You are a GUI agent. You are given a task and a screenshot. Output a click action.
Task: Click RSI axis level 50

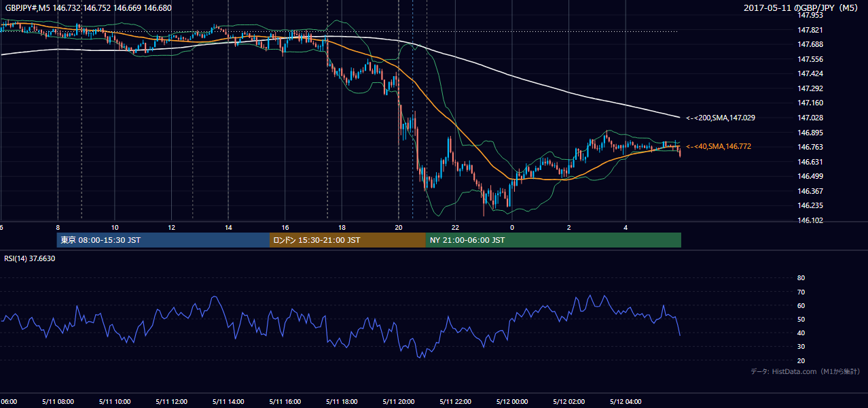801,319
